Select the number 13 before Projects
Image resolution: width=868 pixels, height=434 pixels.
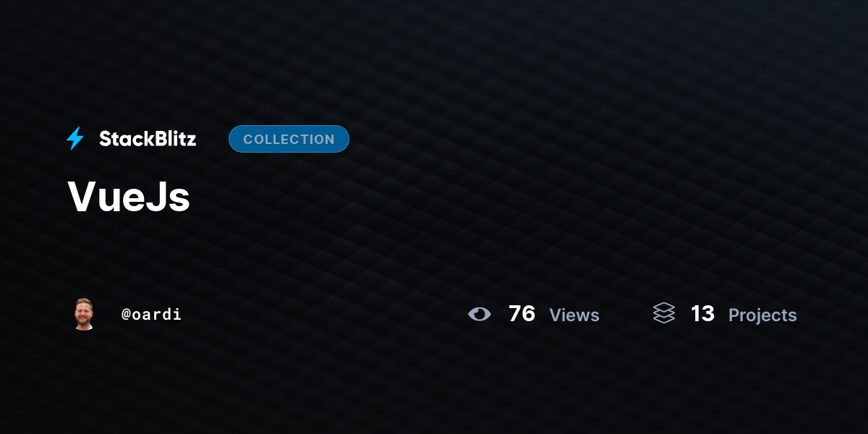pos(702,314)
